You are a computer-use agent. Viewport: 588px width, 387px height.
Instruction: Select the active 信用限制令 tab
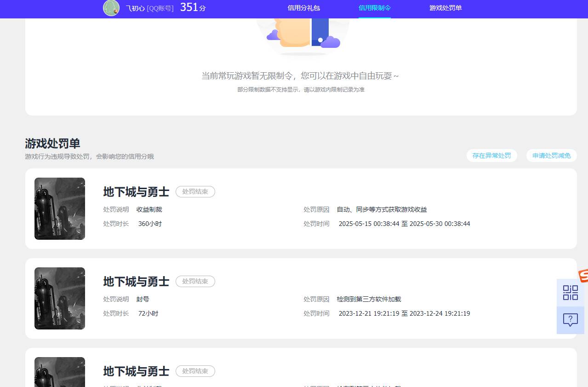374,8
